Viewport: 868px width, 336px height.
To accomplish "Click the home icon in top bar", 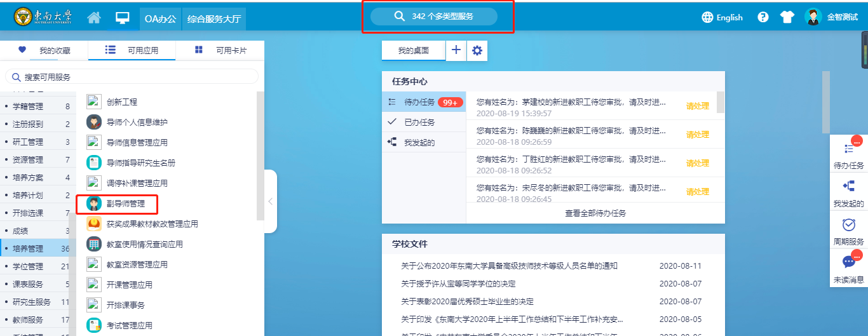I will (94, 18).
